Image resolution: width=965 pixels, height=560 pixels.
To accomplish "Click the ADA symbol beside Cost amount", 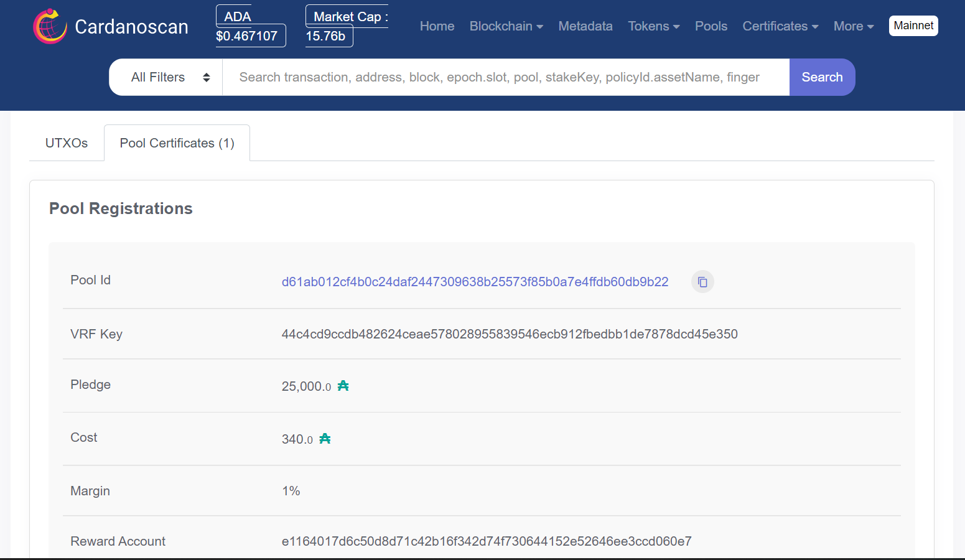I will click(x=325, y=439).
